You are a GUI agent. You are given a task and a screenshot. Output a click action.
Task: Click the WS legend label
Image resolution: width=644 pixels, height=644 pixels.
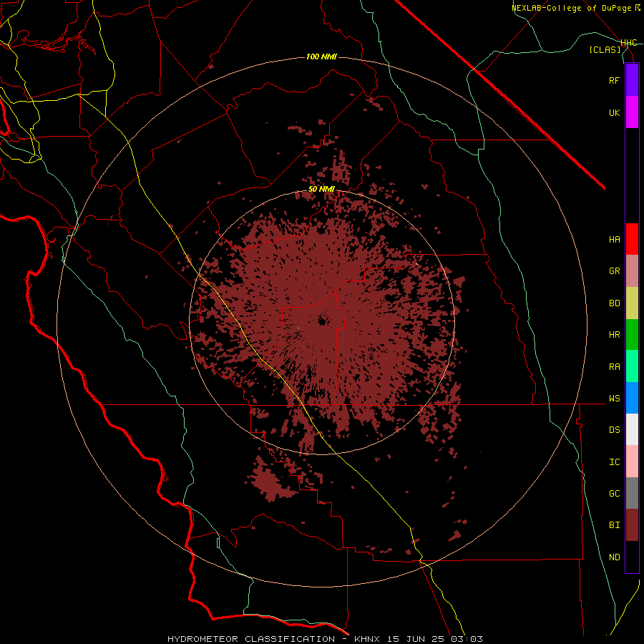click(x=614, y=399)
